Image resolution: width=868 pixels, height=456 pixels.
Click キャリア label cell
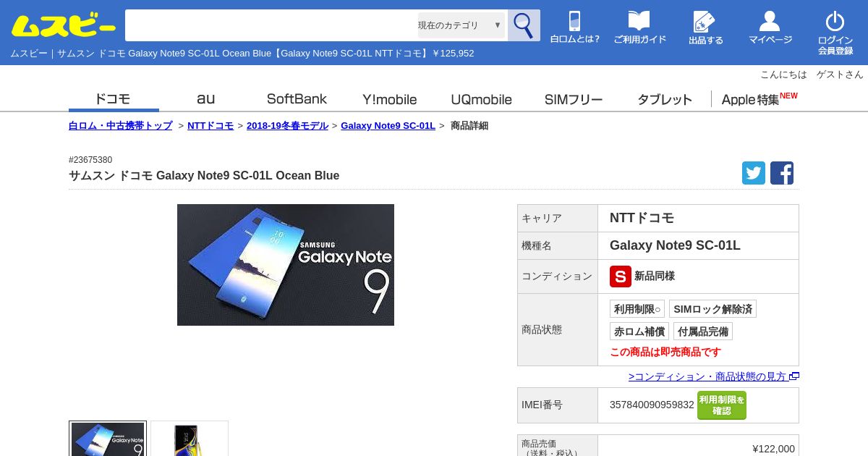coord(558,218)
